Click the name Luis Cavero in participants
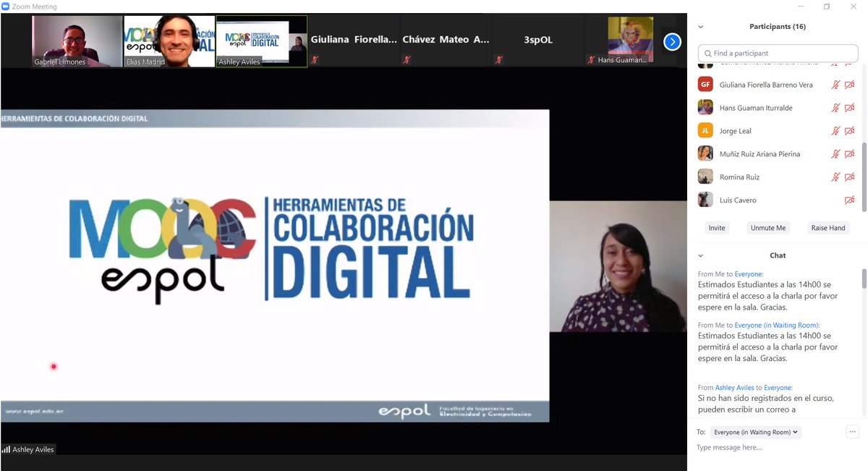The width and height of the screenshot is (868, 471). coord(738,200)
